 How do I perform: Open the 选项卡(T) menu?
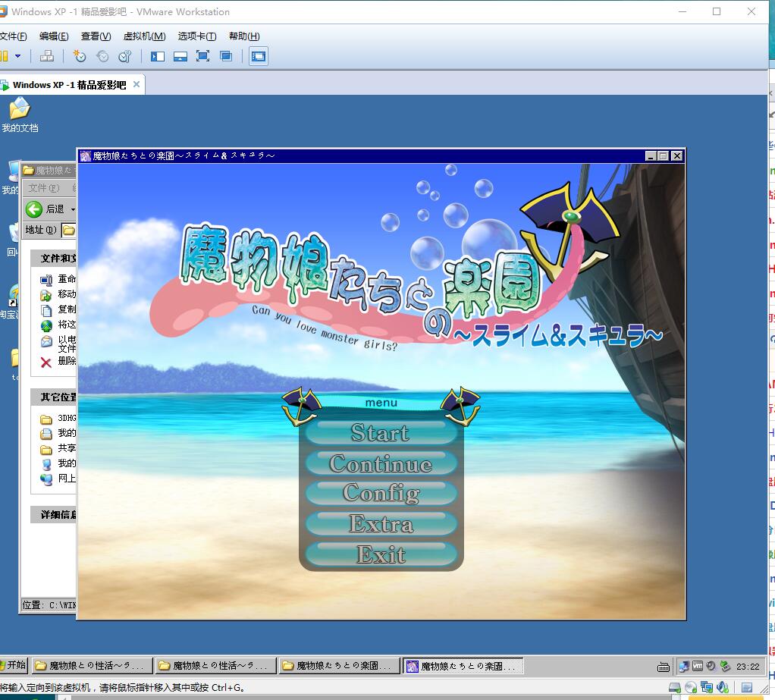click(x=197, y=36)
